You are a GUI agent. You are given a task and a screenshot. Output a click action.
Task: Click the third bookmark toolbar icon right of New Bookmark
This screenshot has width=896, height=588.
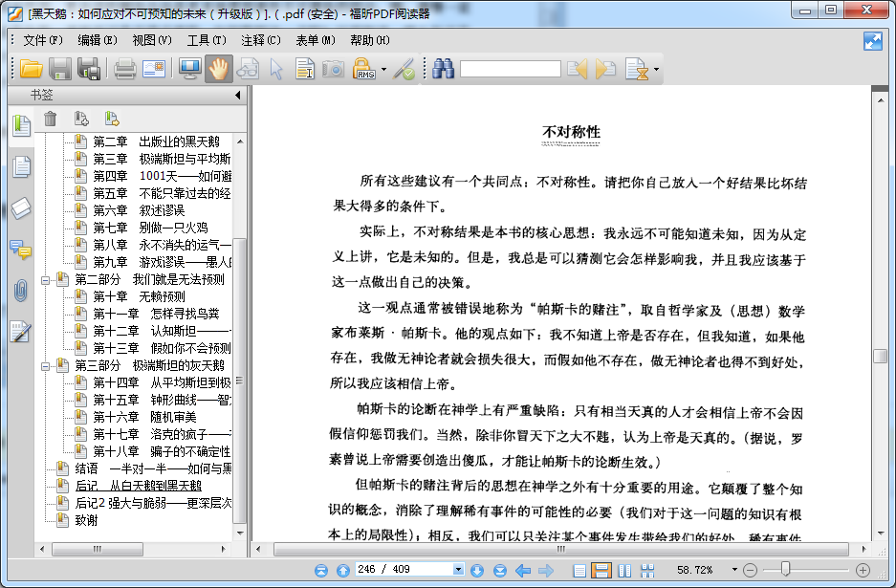coord(112,119)
